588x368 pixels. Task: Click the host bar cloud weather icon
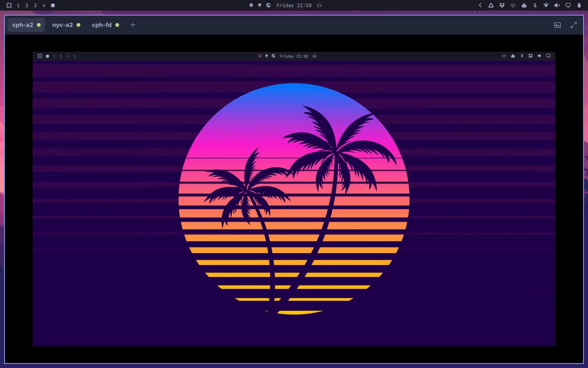point(319,5)
